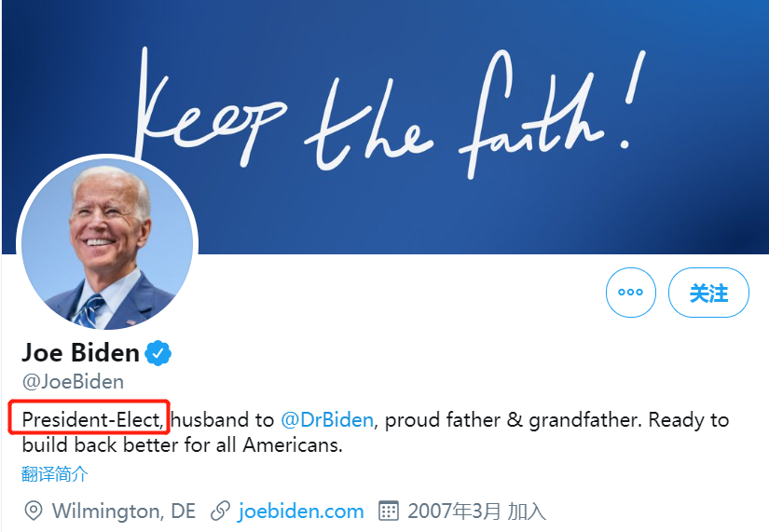This screenshot has height=532, width=769.
Task: Click "build back better for all Americans" line
Action: pyautogui.click(x=182, y=445)
